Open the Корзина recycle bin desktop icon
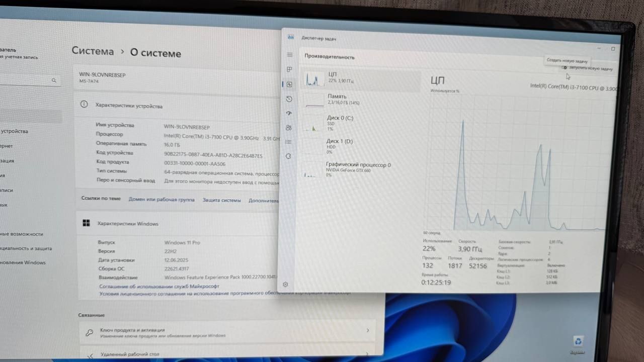 tap(578, 344)
